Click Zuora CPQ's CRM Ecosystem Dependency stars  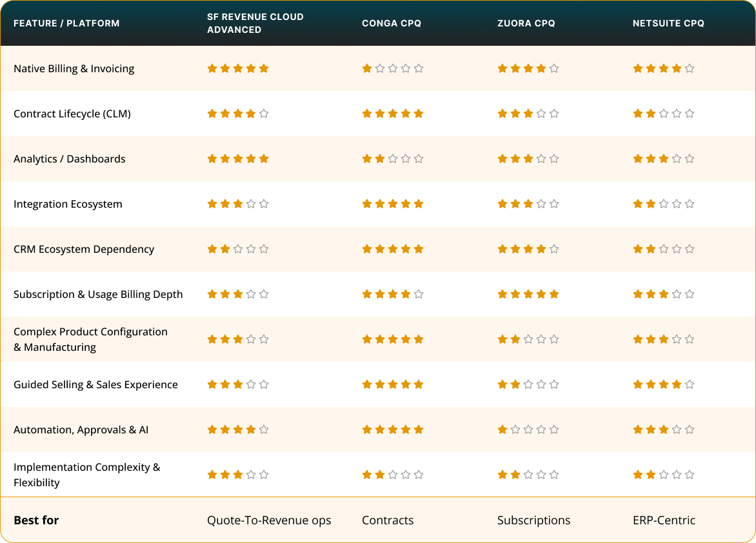click(528, 250)
